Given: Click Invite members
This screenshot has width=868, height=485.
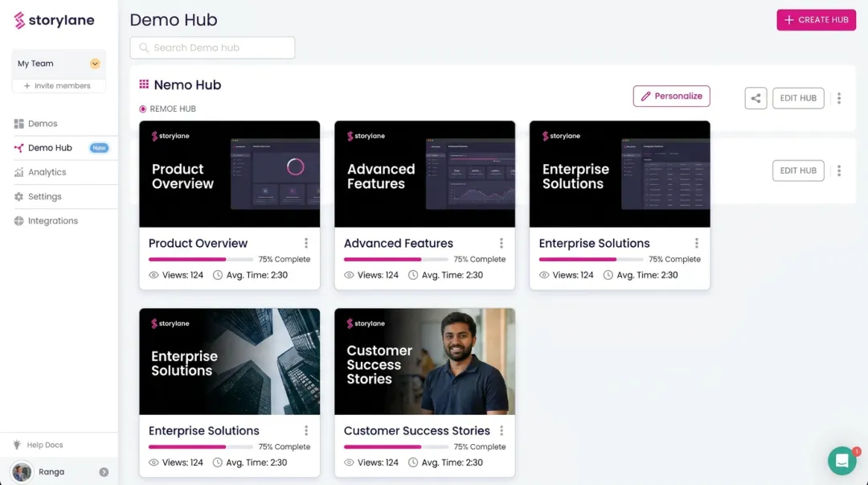Looking at the screenshot, I should tap(57, 86).
